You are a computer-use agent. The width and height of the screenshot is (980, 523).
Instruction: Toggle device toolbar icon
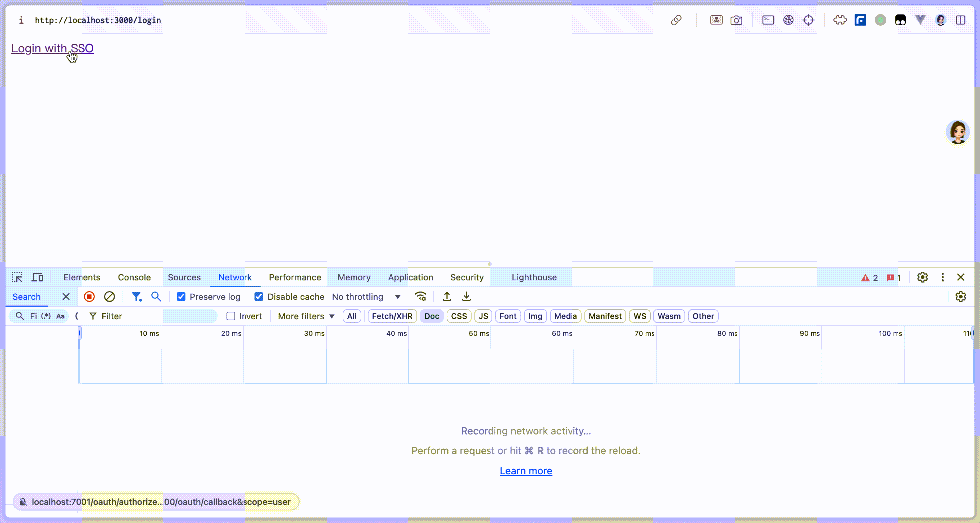[x=38, y=277]
